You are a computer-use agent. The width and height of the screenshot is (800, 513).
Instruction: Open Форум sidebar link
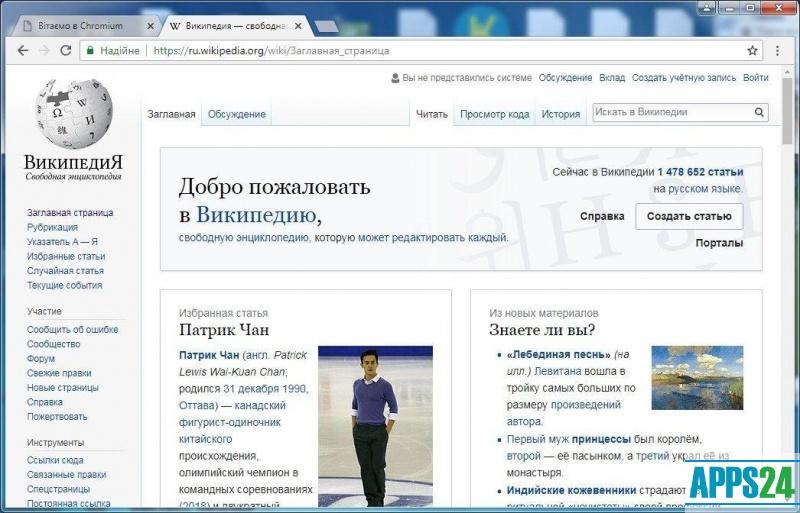(x=41, y=359)
